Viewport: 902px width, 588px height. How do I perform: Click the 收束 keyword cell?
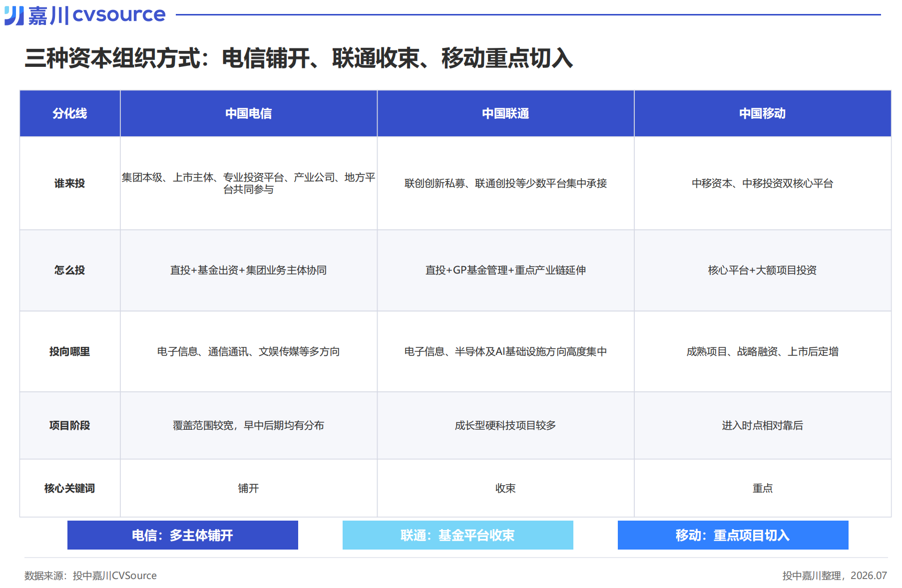tap(505, 488)
